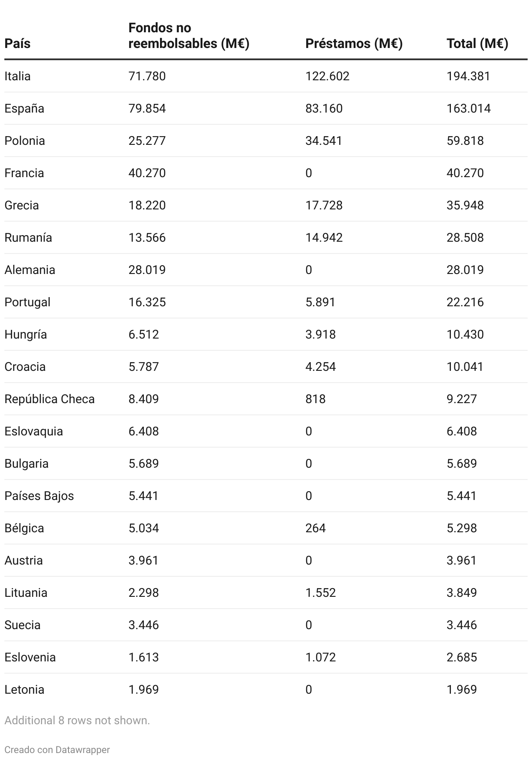Viewport: 532px width, 760px height.
Task: Select the Letonia country cell
Action: pyautogui.click(x=24, y=690)
